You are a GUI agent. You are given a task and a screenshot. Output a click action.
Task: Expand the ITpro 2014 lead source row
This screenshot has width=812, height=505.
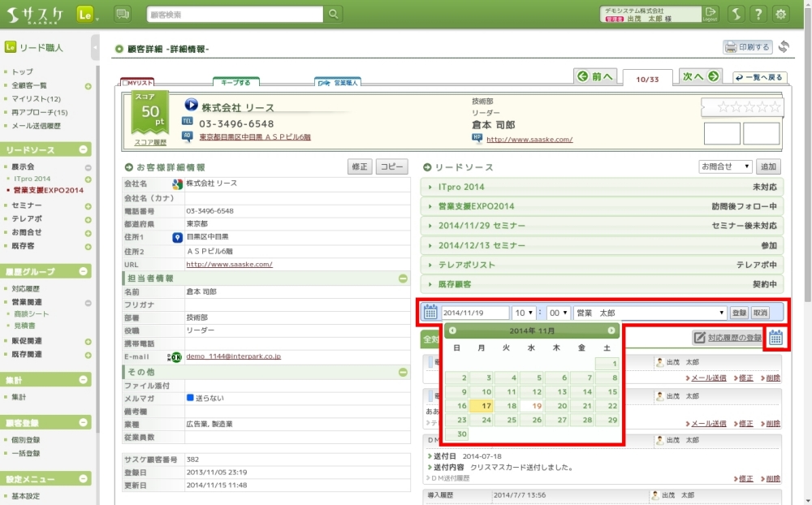tap(602, 187)
